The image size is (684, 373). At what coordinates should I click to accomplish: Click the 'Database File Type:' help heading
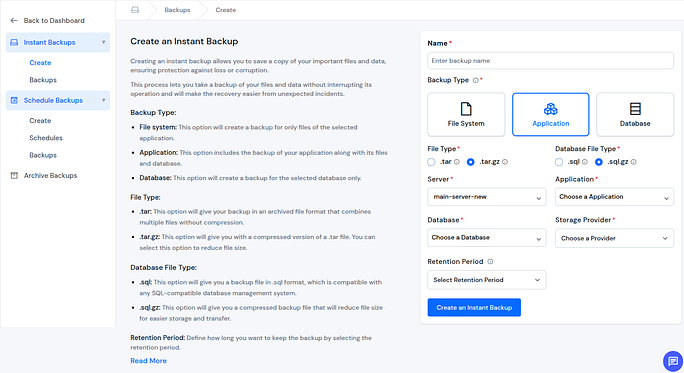164,267
